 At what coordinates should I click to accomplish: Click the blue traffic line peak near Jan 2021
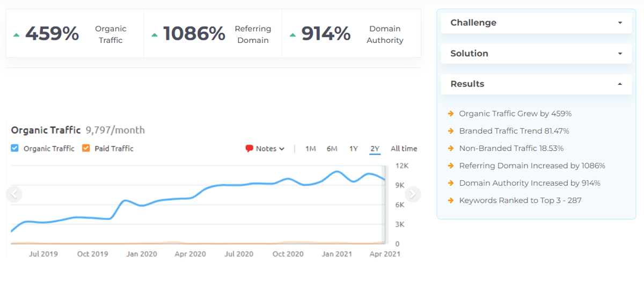click(337, 172)
